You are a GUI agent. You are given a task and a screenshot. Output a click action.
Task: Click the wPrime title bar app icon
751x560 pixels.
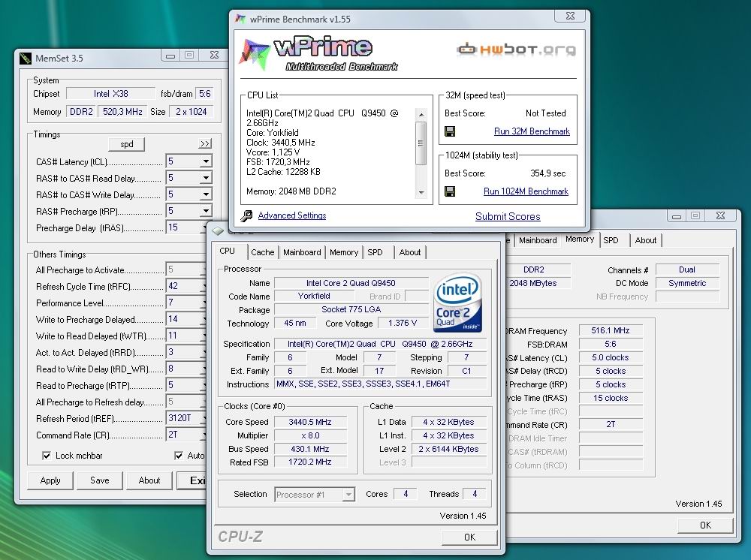pos(241,20)
